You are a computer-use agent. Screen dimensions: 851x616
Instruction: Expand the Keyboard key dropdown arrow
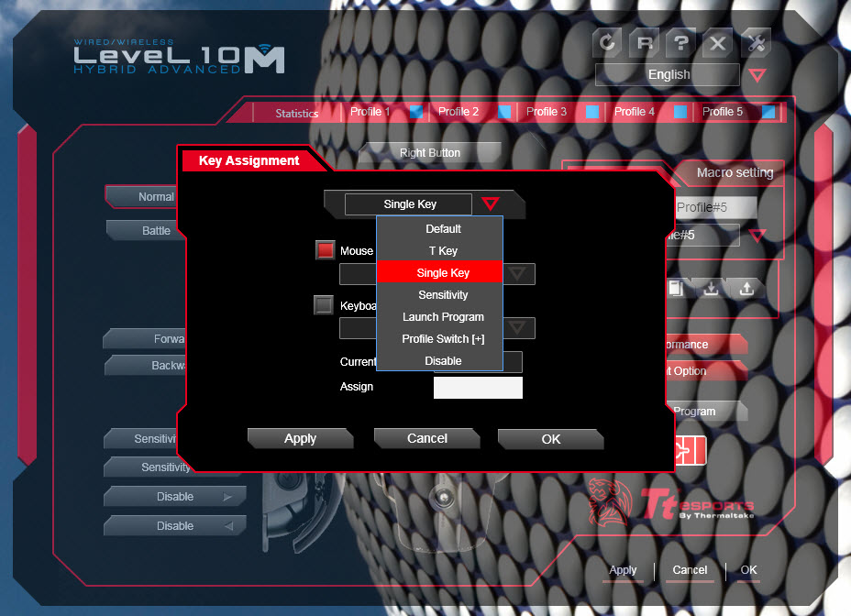click(518, 328)
